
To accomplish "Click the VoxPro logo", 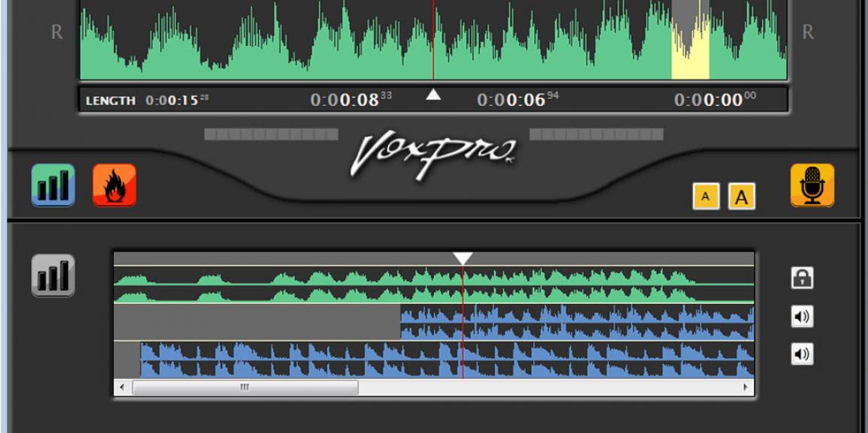I will click(x=433, y=155).
